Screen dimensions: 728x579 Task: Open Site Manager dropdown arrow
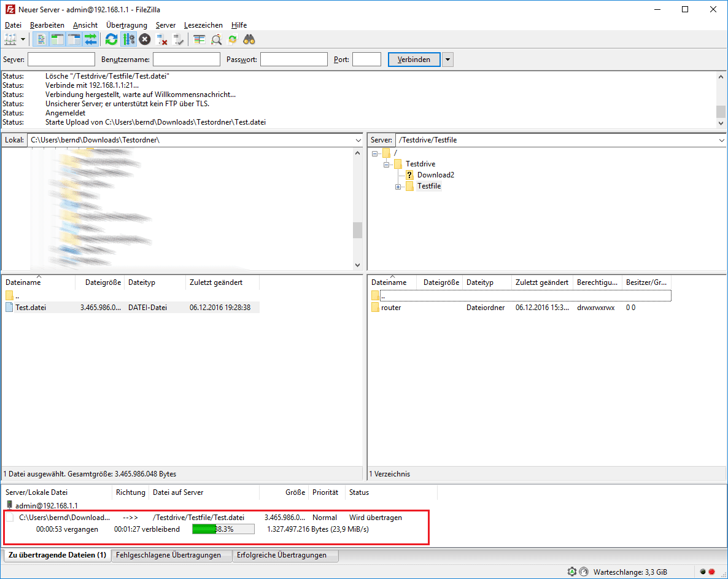coord(23,39)
